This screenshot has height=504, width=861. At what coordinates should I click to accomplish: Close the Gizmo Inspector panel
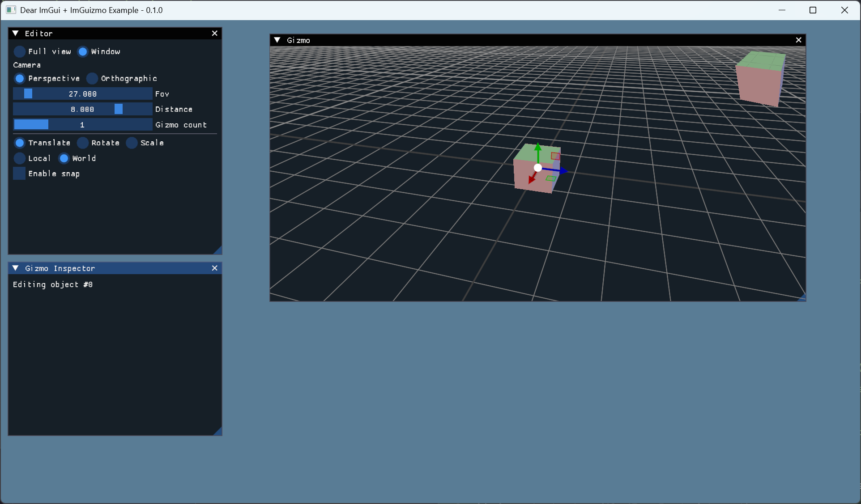[x=215, y=268]
